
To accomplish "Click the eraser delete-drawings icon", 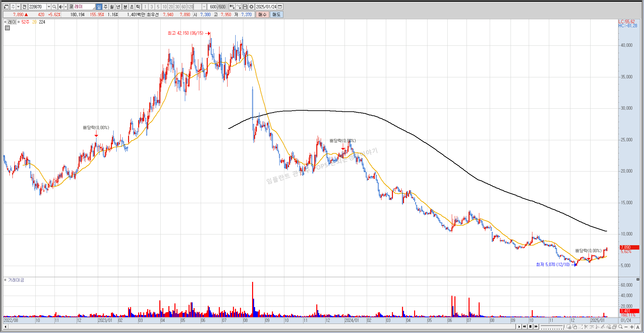I will tap(609, 327).
